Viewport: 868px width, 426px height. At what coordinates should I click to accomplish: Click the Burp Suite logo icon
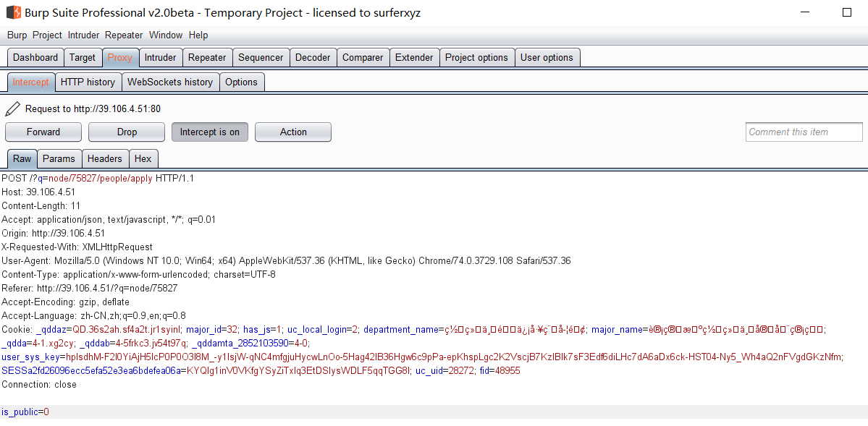[14, 12]
